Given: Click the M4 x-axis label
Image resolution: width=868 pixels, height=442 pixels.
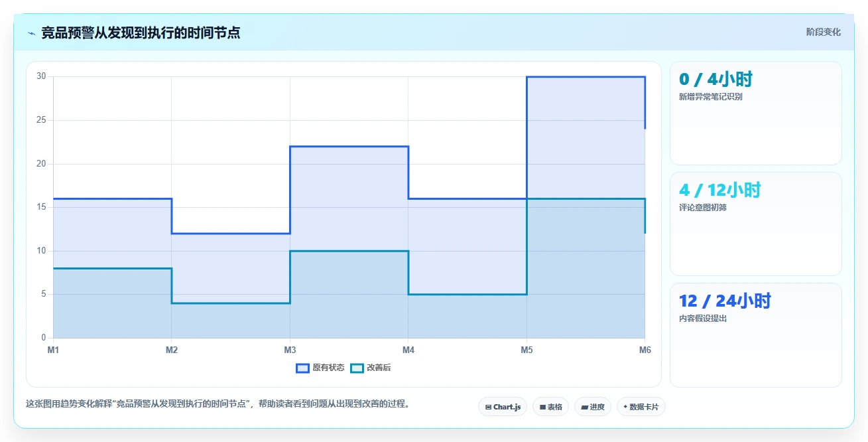Looking at the screenshot, I should click(x=408, y=350).
